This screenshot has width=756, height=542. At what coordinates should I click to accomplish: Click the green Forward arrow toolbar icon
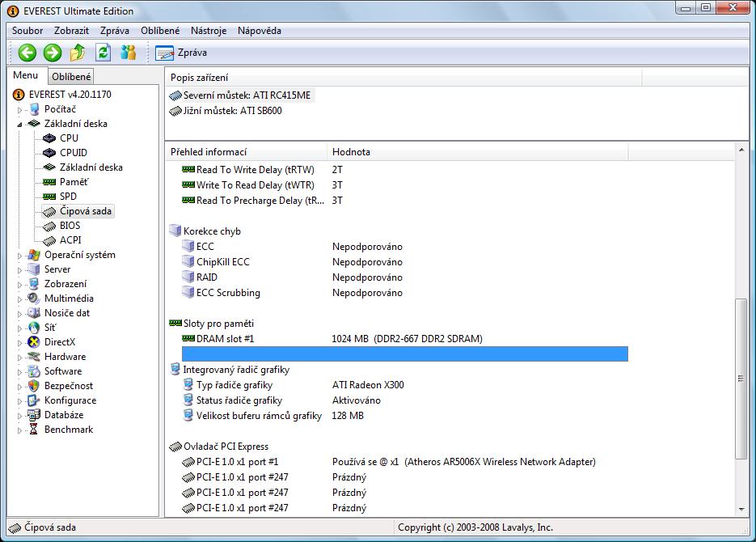click(53, 53)
